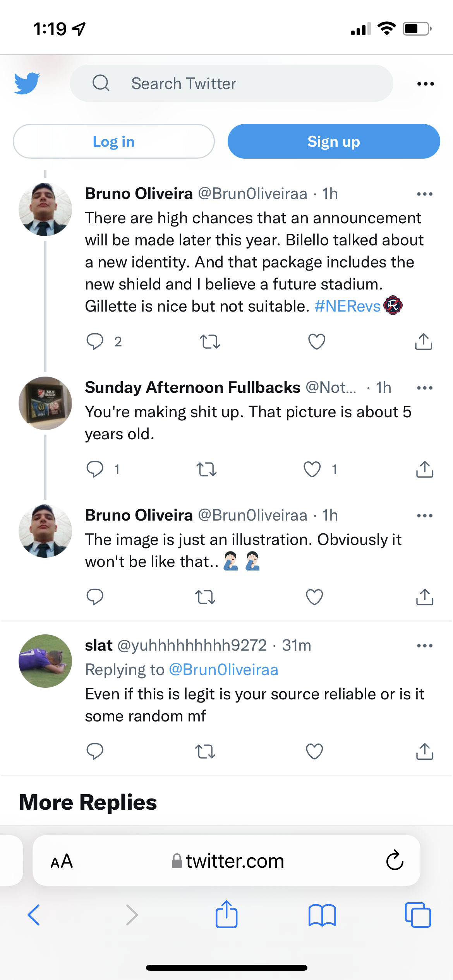The height and width of the screenshot is (980, 453).
Task: Focus the Search Twitter field
Action: tap(231, 83)
